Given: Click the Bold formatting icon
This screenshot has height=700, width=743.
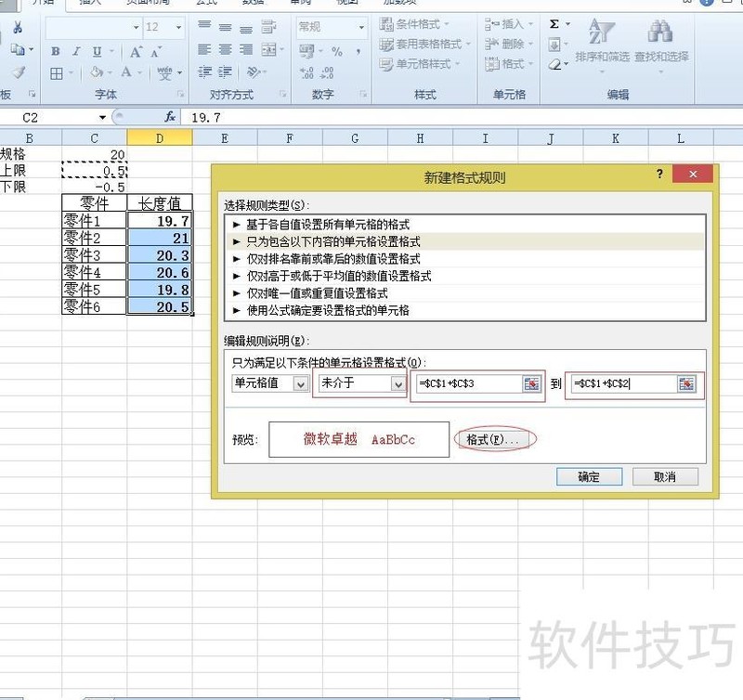Looking at the screenshot, I should click(x=56, y=52).
